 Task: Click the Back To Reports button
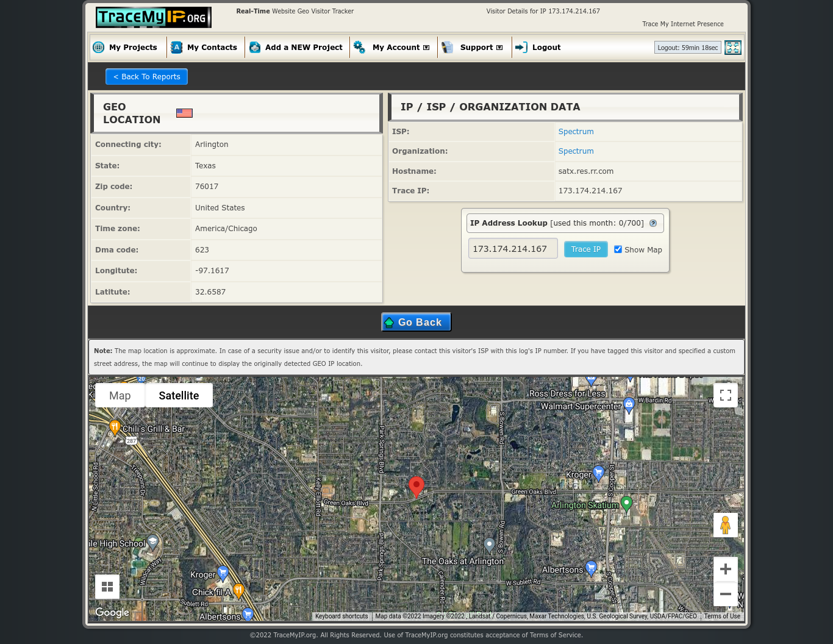(146, 77)
